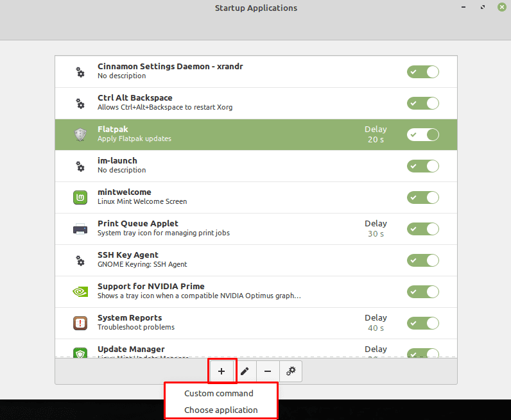Select the Cinnamon Settings Daemon - xrandr row title
The width and height of the screenshot is (511, 420).
pyautogui.click(x=170, y=67)
